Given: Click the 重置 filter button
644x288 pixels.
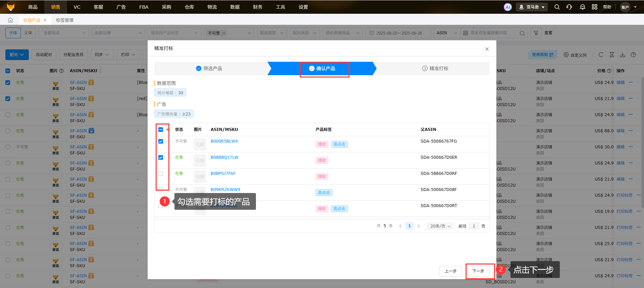Looking at the screenshot, I should [548, 33].
